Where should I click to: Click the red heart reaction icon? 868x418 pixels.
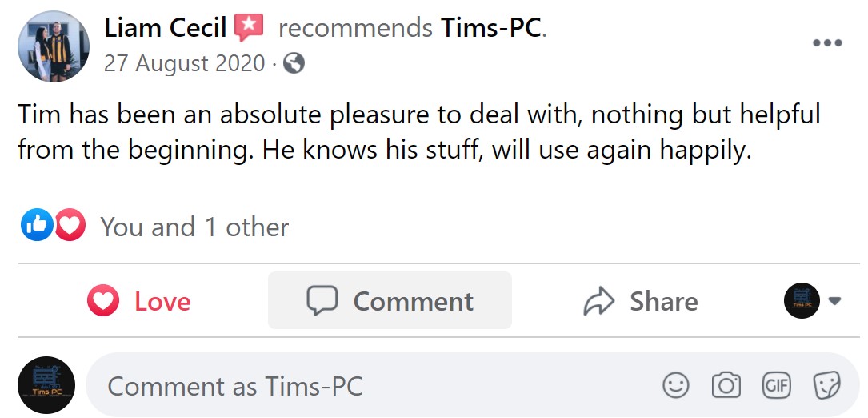click(x=70, y=227)
